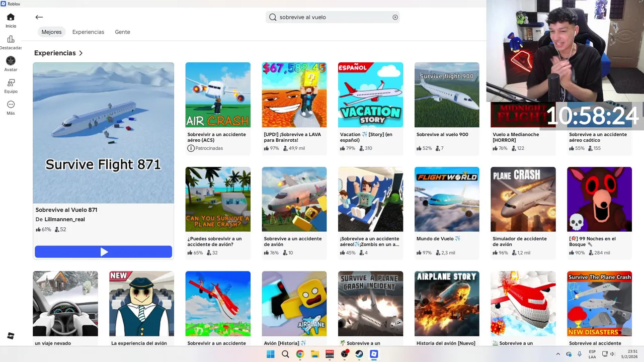Open creator Lillmannen_real profile link
Viewport: 644px width, 362px height.
(64, 219)
